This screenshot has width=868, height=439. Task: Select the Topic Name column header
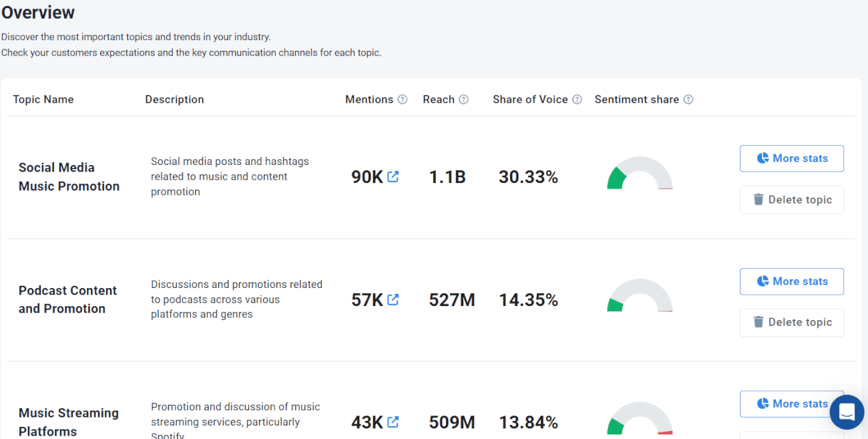coord(43,99)
